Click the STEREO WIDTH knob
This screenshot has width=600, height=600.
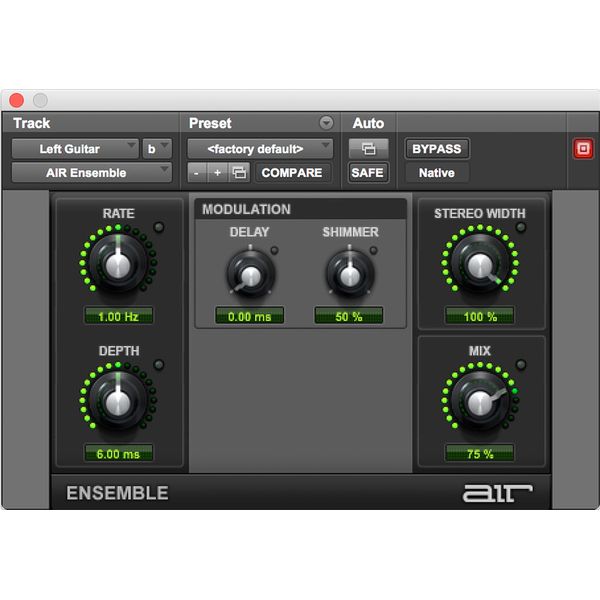(480, 264)
